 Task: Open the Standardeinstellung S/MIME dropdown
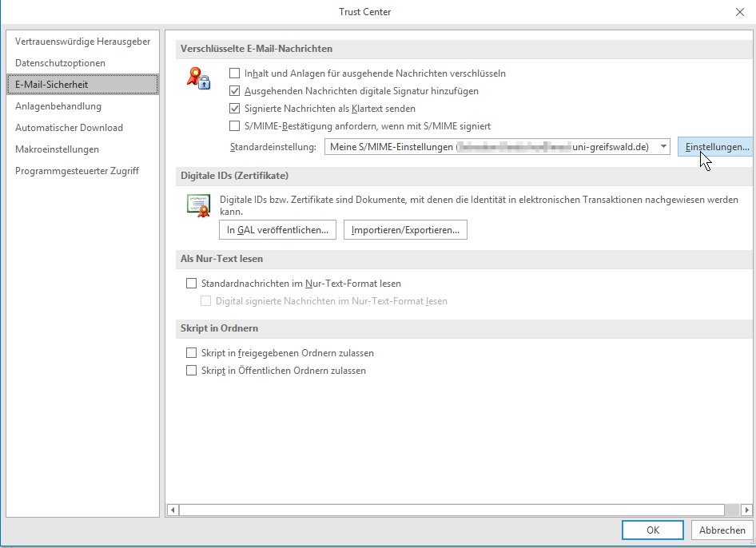click(662, 147)
